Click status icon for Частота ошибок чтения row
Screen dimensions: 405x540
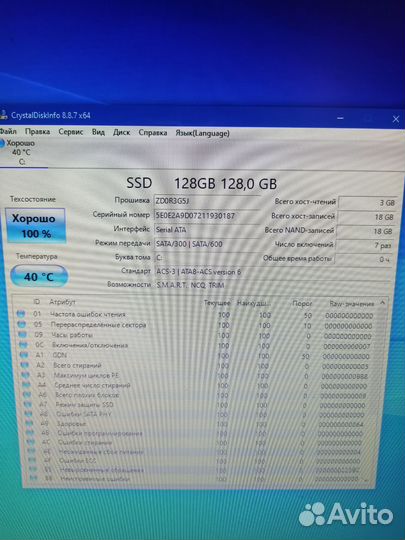tap(21, 314)
